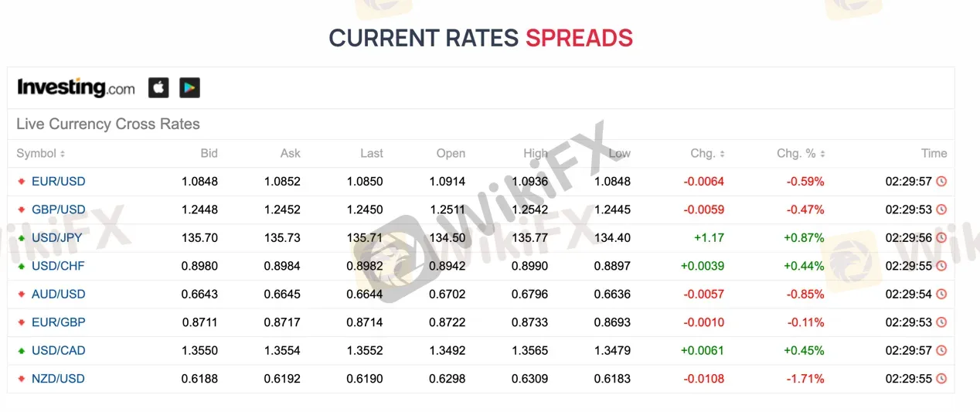
Task: Open the USD/JPY currency pair link
Action: tap(56, 238)
